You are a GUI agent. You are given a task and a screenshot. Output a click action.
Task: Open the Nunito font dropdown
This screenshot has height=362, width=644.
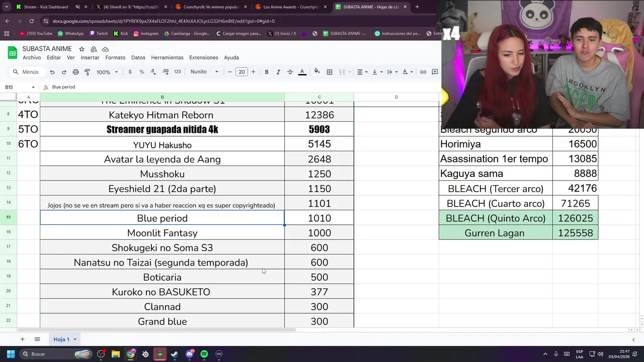[204, 72]
